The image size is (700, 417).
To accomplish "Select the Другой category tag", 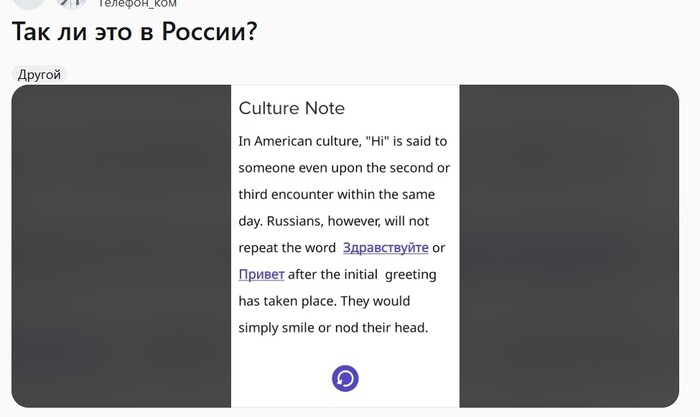I will tap(39, 74).
